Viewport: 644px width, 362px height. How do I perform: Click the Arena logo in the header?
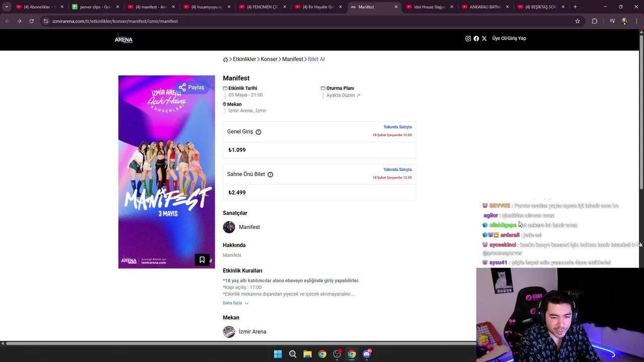tap(123, 39)
